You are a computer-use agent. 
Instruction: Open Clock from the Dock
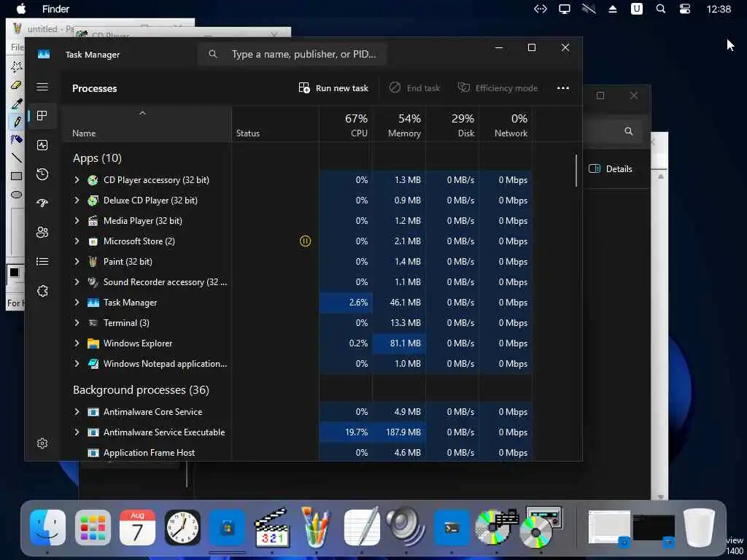[x=182, y=528]
